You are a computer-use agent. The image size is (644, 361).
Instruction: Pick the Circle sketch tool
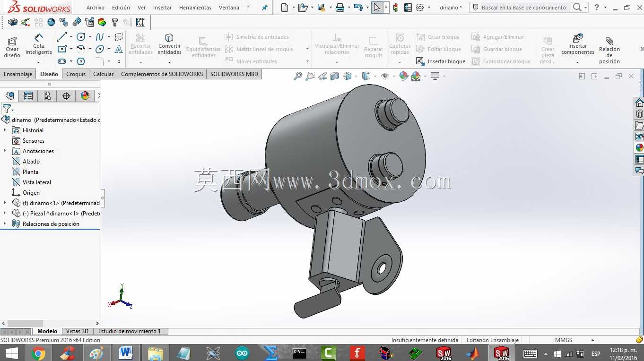click(81, 37)
